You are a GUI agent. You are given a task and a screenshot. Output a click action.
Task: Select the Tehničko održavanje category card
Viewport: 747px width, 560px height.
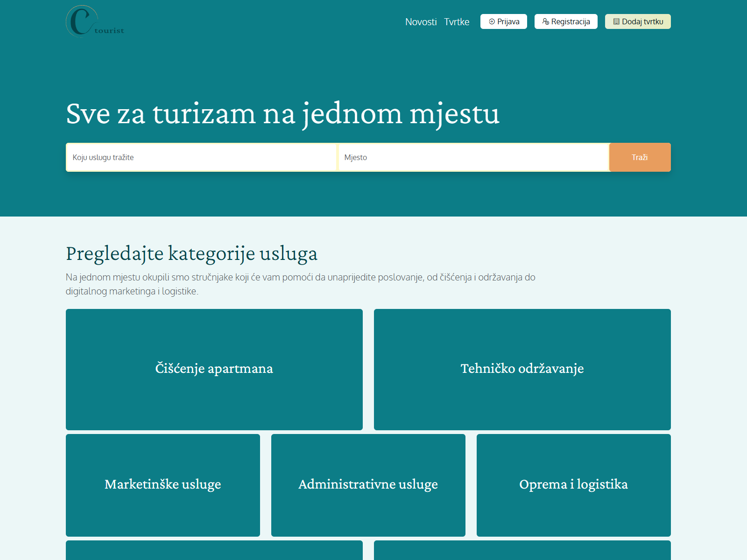point(522,369)
